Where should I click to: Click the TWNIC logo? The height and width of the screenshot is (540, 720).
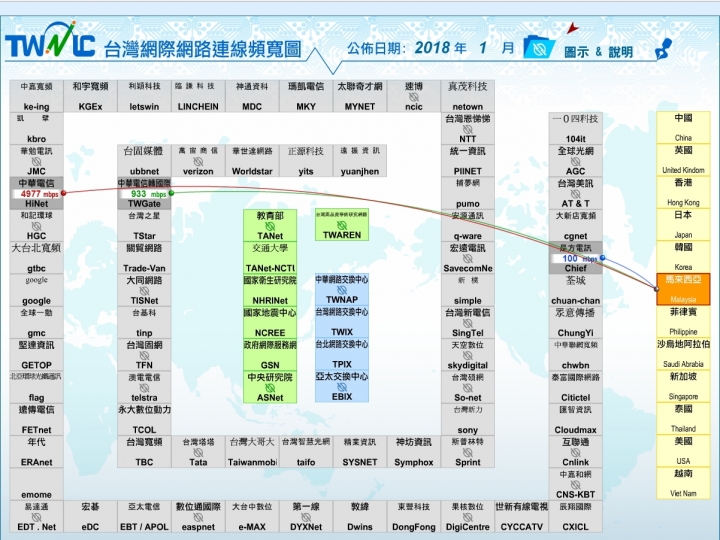coord(50,40)
